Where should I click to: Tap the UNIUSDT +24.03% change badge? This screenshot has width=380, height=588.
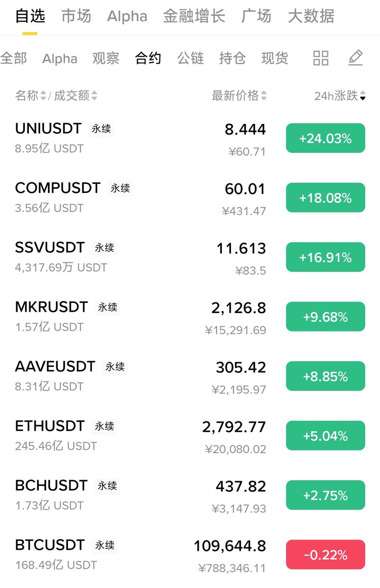click(x=326, y=138)
